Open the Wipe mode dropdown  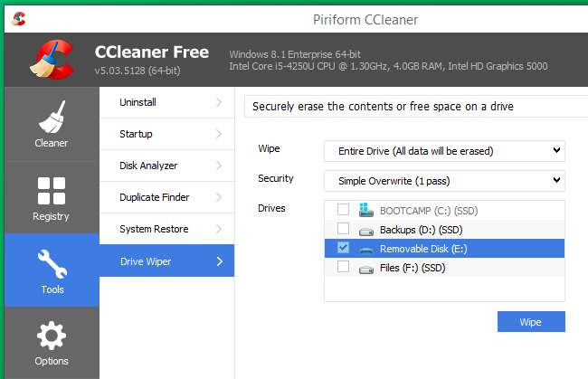(x=444, y=151)
